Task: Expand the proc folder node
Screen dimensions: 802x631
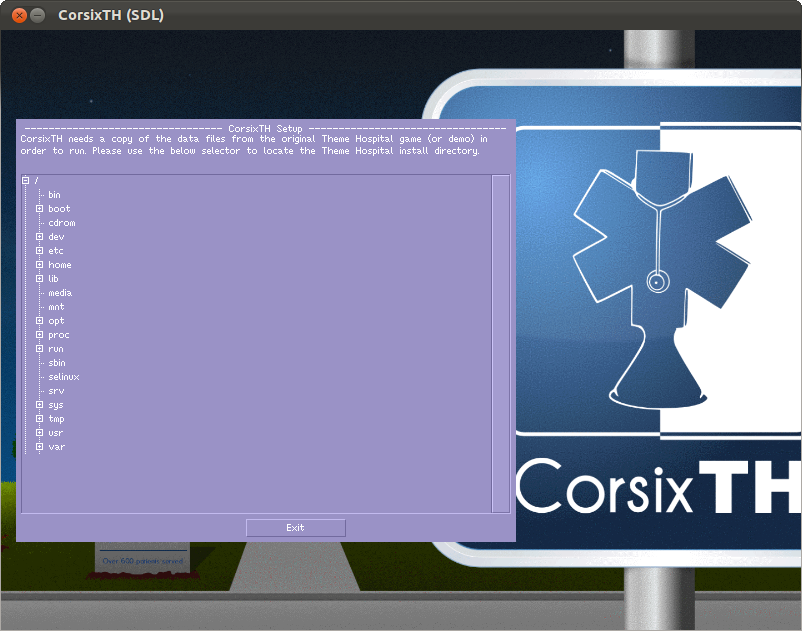Action: click(x=39, y=334)
